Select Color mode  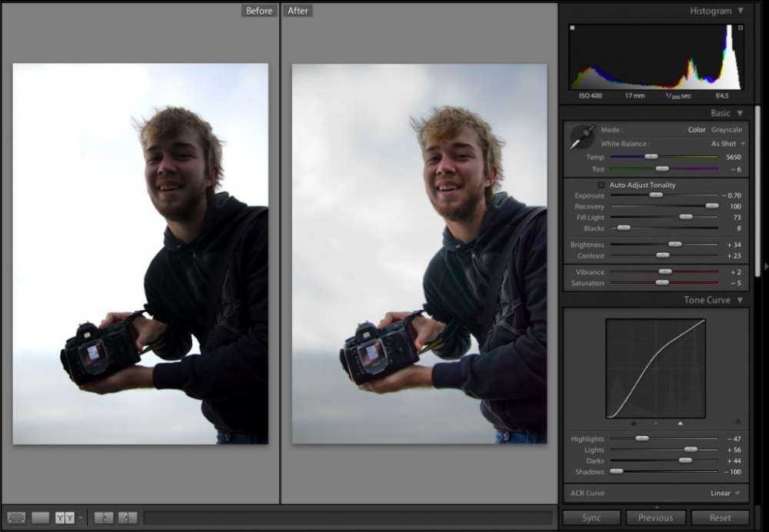(696, 130)
